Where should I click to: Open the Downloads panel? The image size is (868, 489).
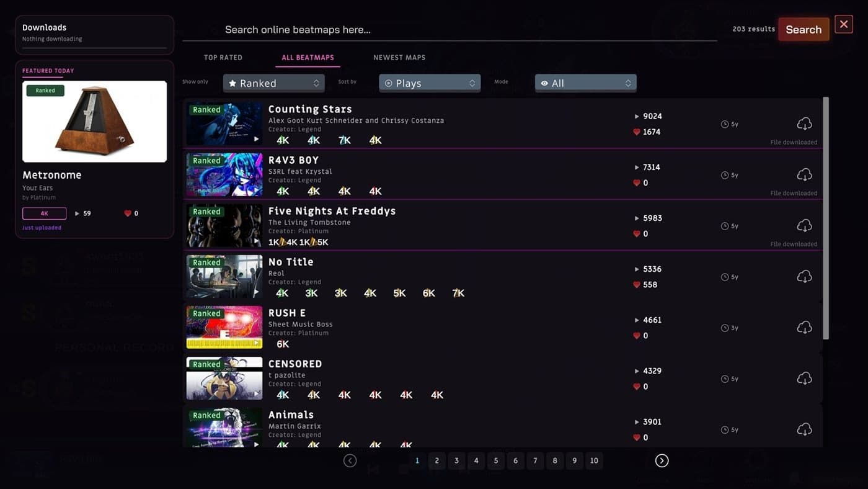pyautogui.click(x=94, y=35)
